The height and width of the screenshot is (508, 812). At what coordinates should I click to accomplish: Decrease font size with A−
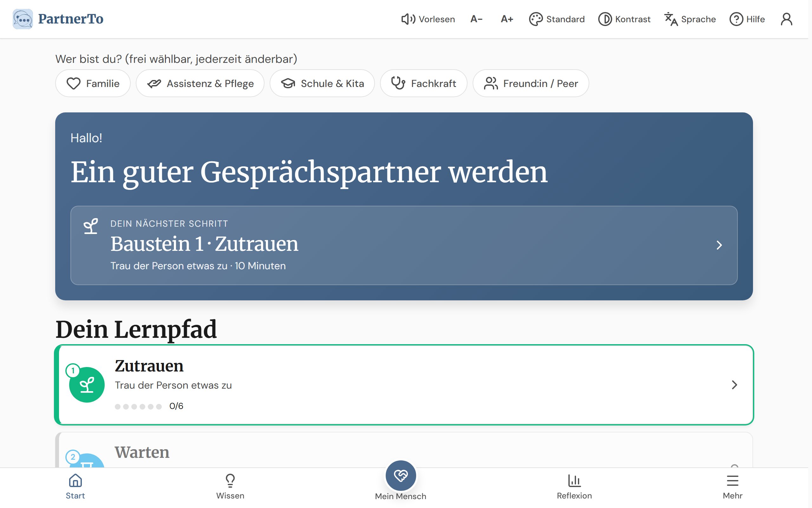476,19
